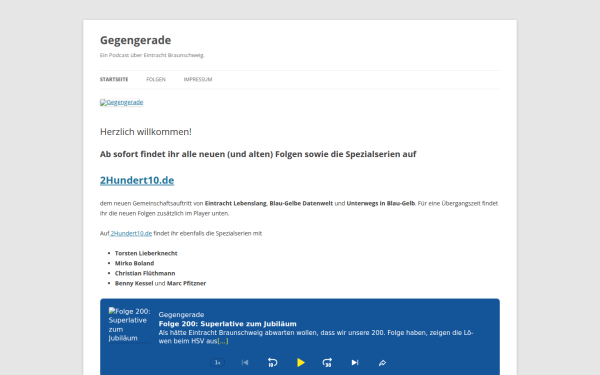This screenshot has height=375, width=600.
Task: Click the 'Christian Flüthmann' list entry
Action: [145, 273]
